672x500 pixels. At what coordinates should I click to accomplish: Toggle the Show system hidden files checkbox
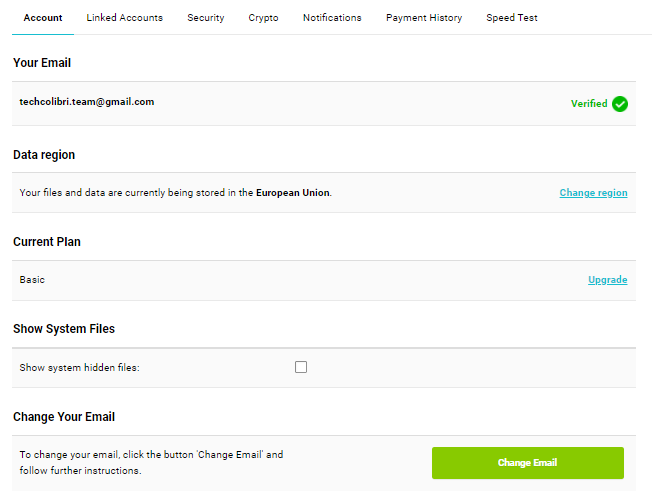coord(301,367)
